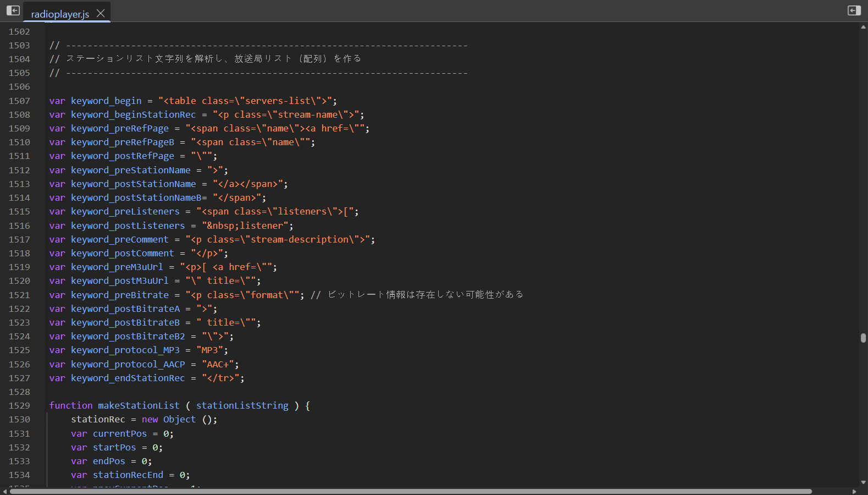Click the makeStationList function name
Viewport: 868px width, 495px height.
point(139,405)
